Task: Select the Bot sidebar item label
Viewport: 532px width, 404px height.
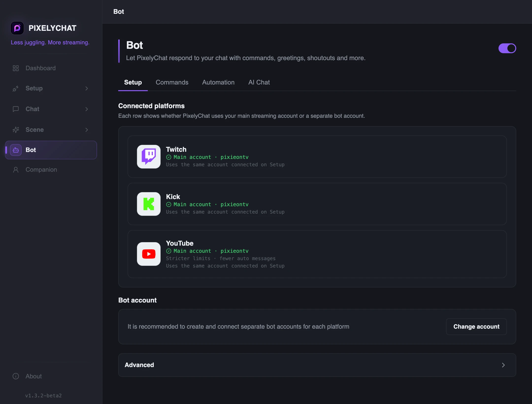Action: click(x=31, y=150)
